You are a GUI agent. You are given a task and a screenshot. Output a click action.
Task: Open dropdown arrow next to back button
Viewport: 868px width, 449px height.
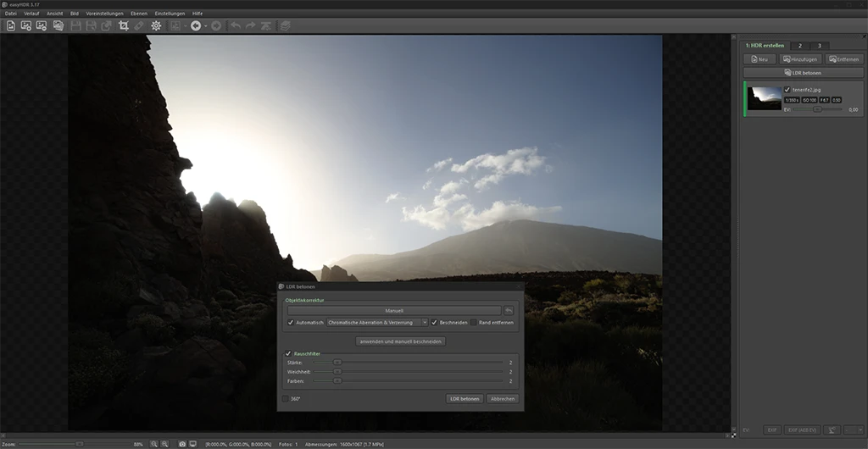click(x=206, y=25)
